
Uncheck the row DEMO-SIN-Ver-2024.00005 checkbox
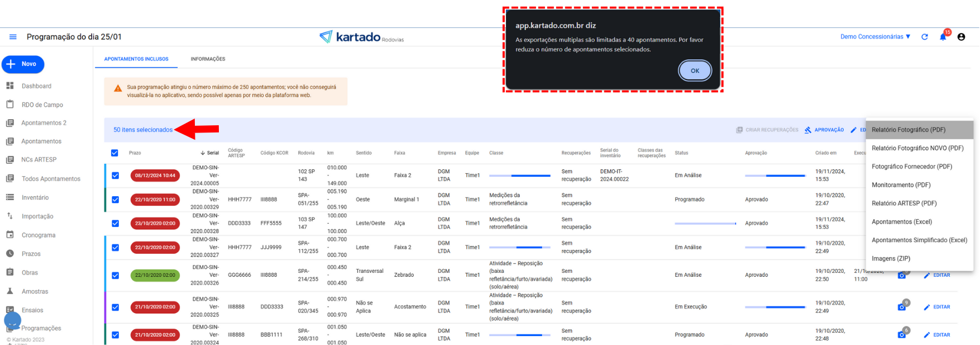[115, 176]
